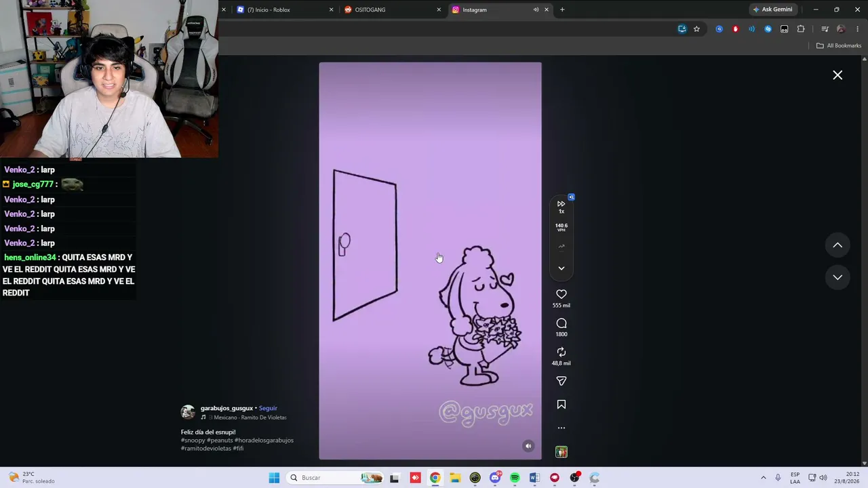868x488 pixels.
Task: Open the weather widget showing 23°C
Action: [31, 478]
